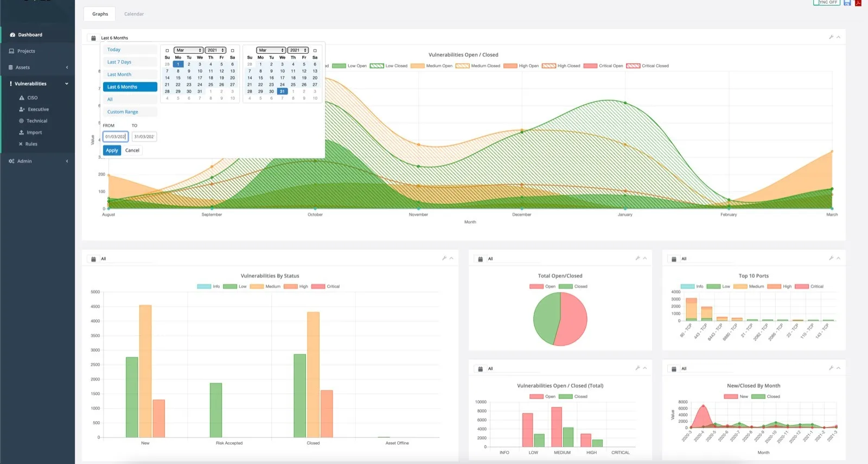Toggle the Low Closed legend series

388,66
